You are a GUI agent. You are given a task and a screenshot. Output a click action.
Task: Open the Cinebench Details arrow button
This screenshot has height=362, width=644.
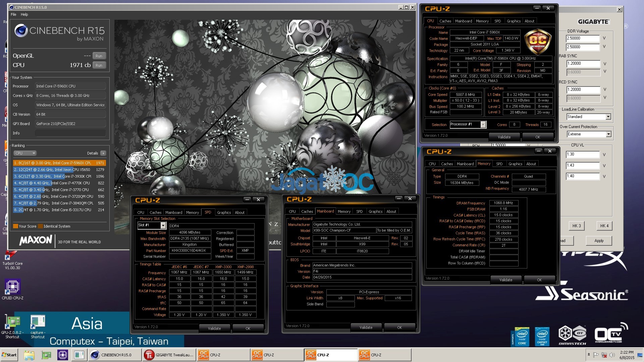tap(103, 153)
